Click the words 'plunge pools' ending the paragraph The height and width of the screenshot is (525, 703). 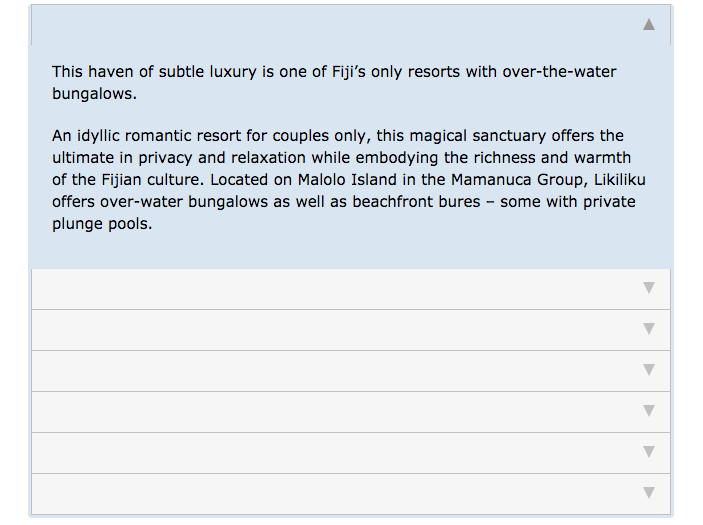(x=100, y=224)
